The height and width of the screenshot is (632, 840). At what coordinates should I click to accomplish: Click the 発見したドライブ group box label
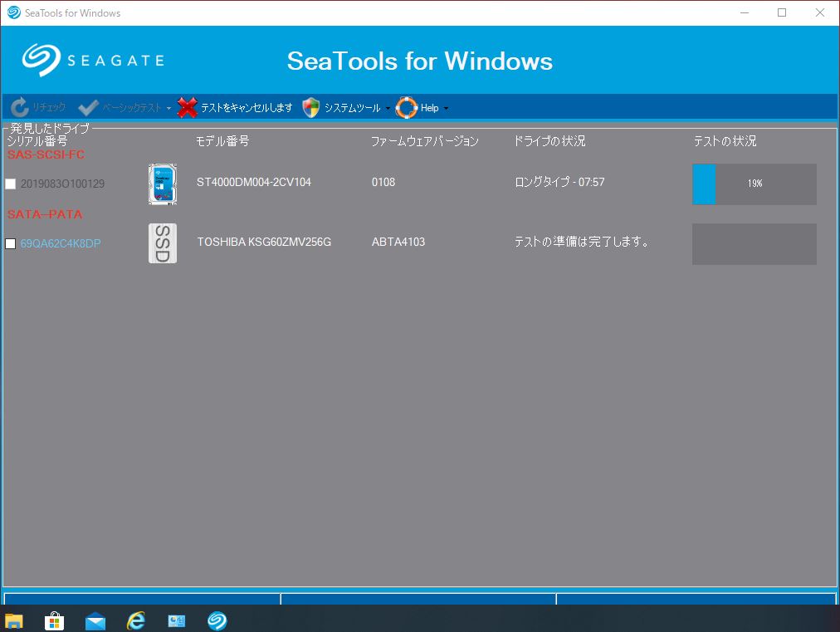[x=50, y=128]
